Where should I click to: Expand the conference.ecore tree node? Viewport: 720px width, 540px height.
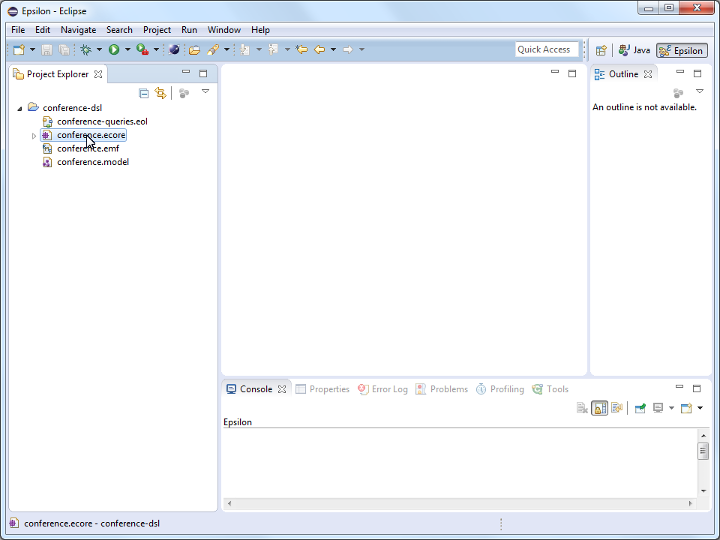coord(34,136)
